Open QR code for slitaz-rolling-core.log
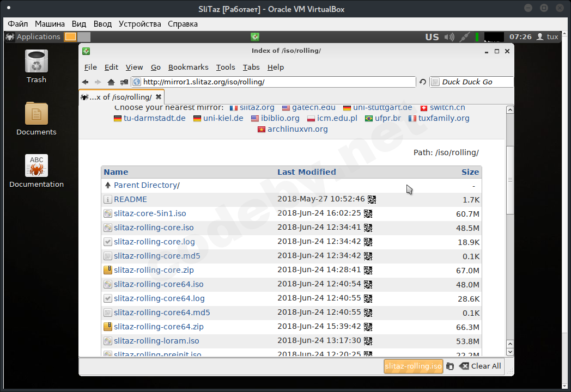Viewport: 571px width, 392px height. coord(368,242)
